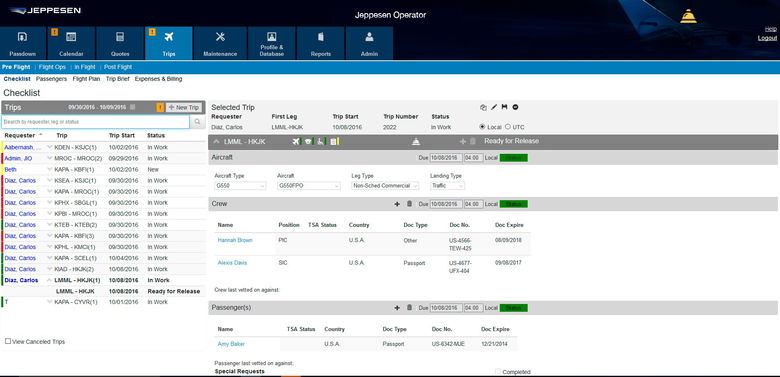The height and width of the screenshot is (377, 780).
Task: Click the passenger seat icon on leg bar
Action: pos(321,142)
